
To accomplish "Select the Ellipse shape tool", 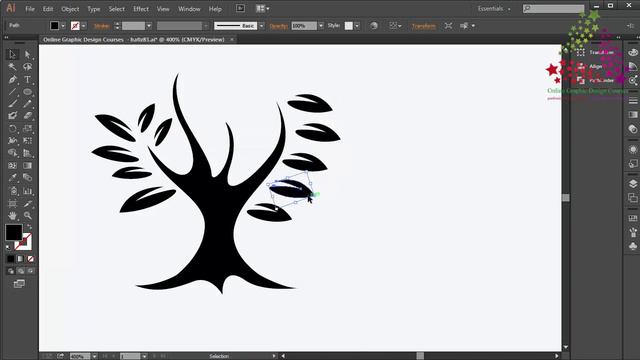I will (x=27, y=92).
